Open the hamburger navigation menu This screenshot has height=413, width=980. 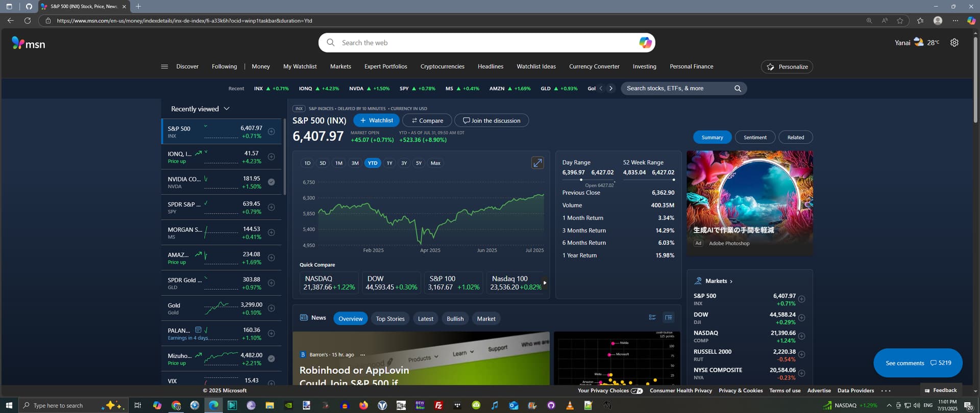tap(164, 67)
